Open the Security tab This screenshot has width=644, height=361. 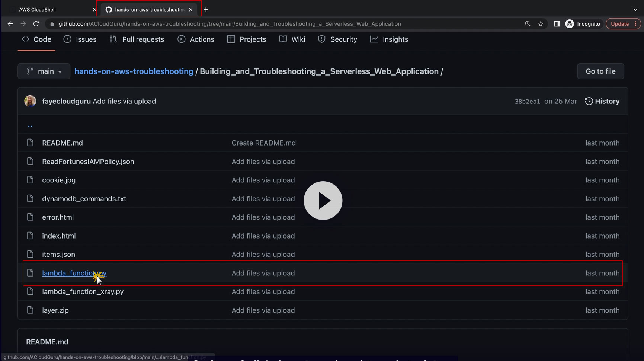tap(337, 39)
